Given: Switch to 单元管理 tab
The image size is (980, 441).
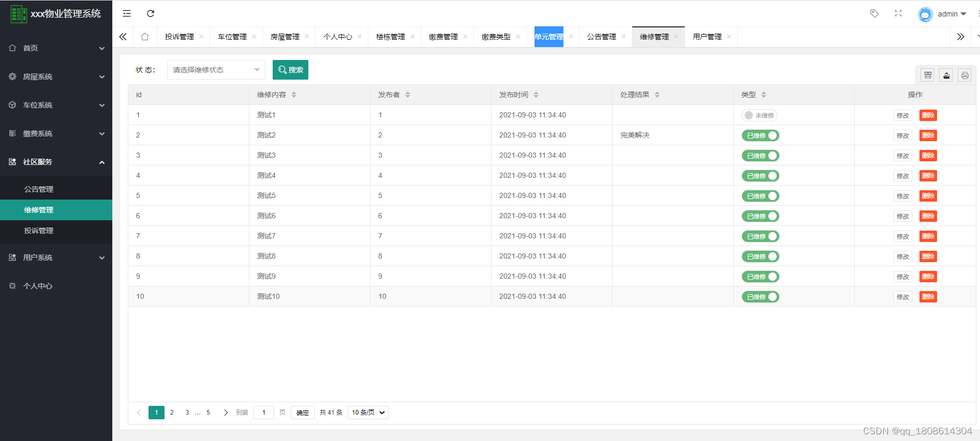Looking at the screenshot, I should 549,37.
